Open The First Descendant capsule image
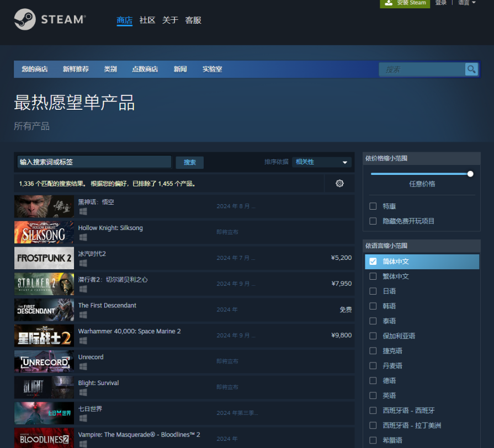The height and width of the screenshot is (448, 494). pos(44,310)
